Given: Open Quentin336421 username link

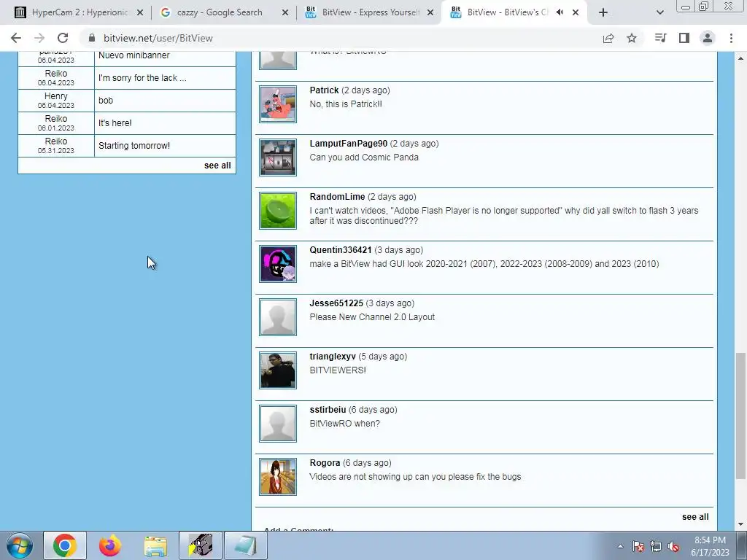Looking at the screenshot, I should click(341, 251).
